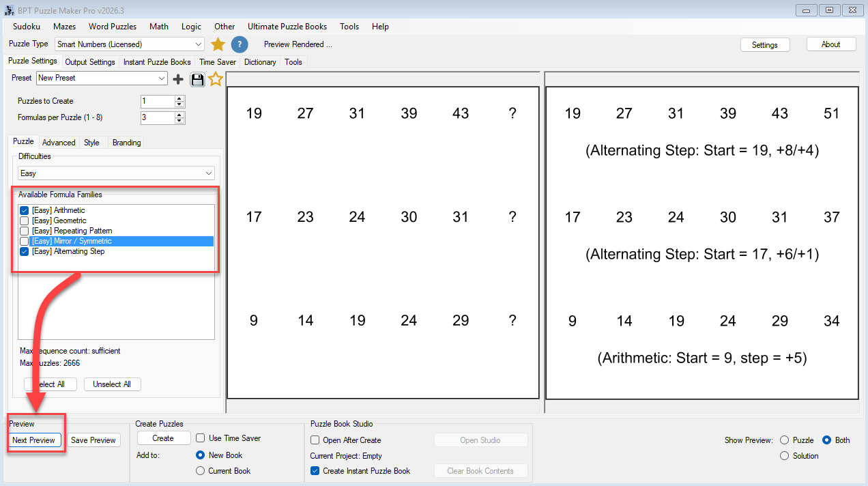Open the Tools menu
This screenshot has height=486, width=868.
click(x=349, y=27)
